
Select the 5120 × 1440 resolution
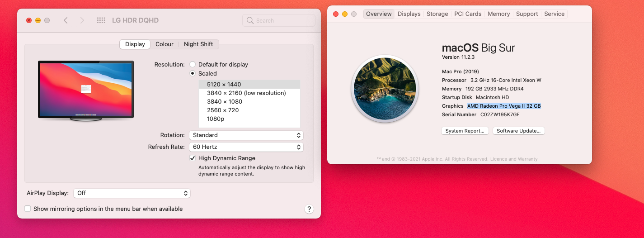click(249, 84)
